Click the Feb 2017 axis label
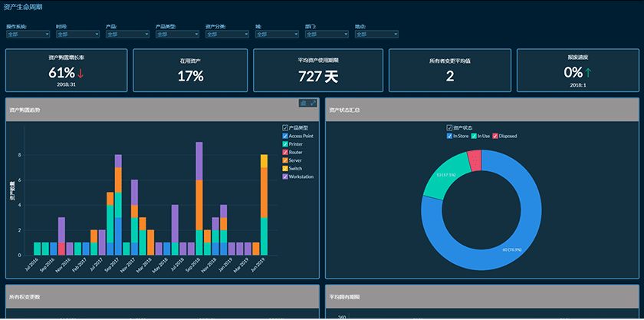 click(80, 264)
